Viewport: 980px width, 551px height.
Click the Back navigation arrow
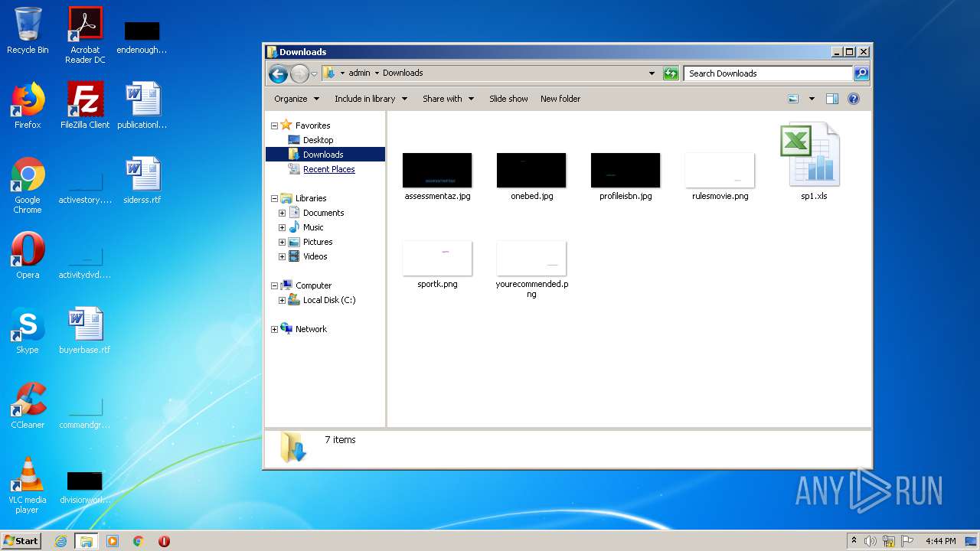(x=278, y=73)
